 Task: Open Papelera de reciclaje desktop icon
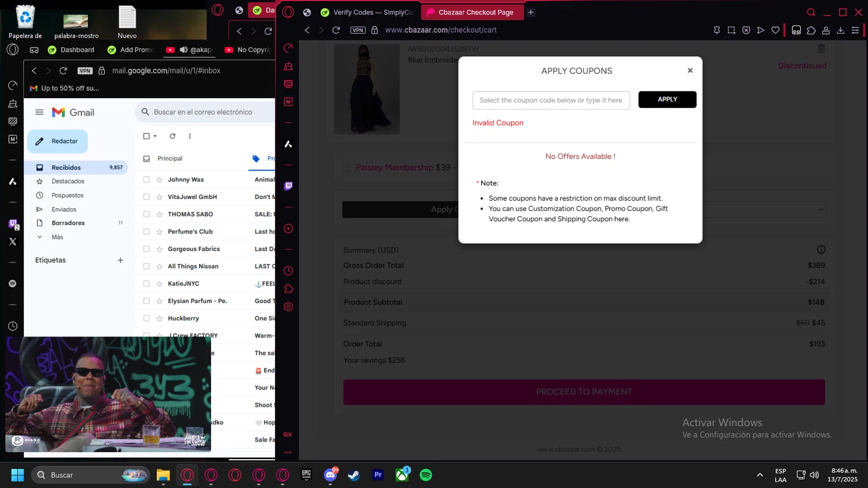(25, 22)
